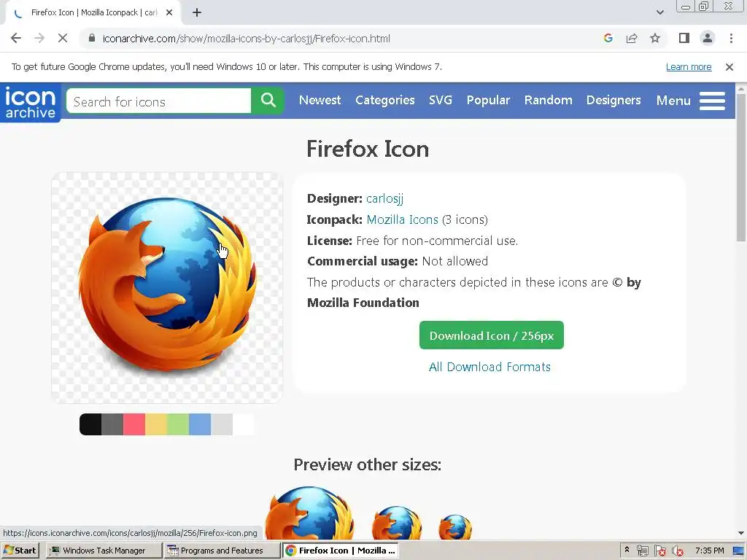Open the Random menu item
This screenshot has height=560, width=747.
pyautogui.click(x=549, y=100)
